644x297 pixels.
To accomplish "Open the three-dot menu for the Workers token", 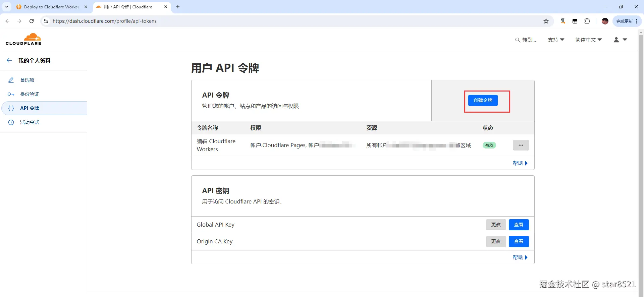I will [x=521, y=145].
